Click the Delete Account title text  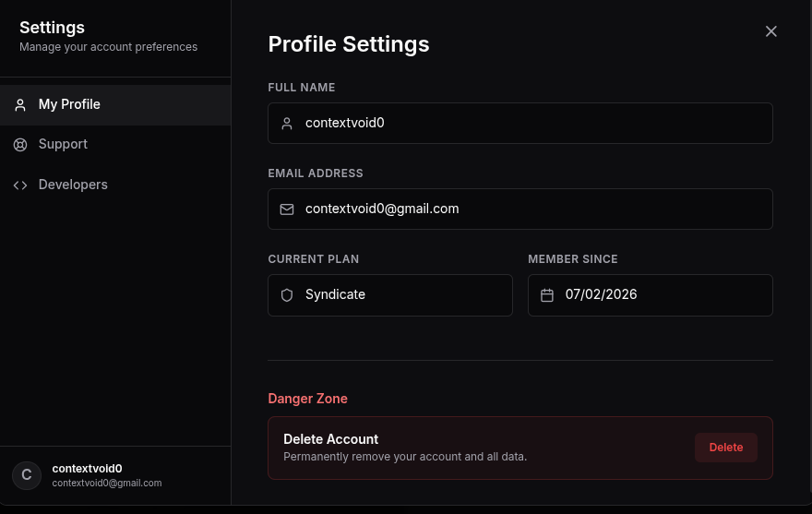click(331, 439)
